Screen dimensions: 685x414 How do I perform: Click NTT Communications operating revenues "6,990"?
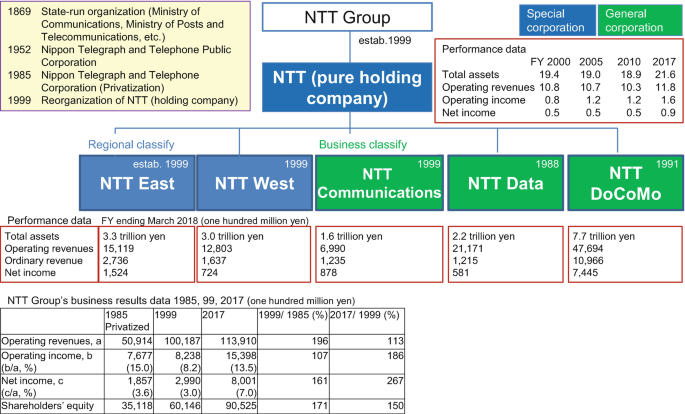click(x=333, y=248)
